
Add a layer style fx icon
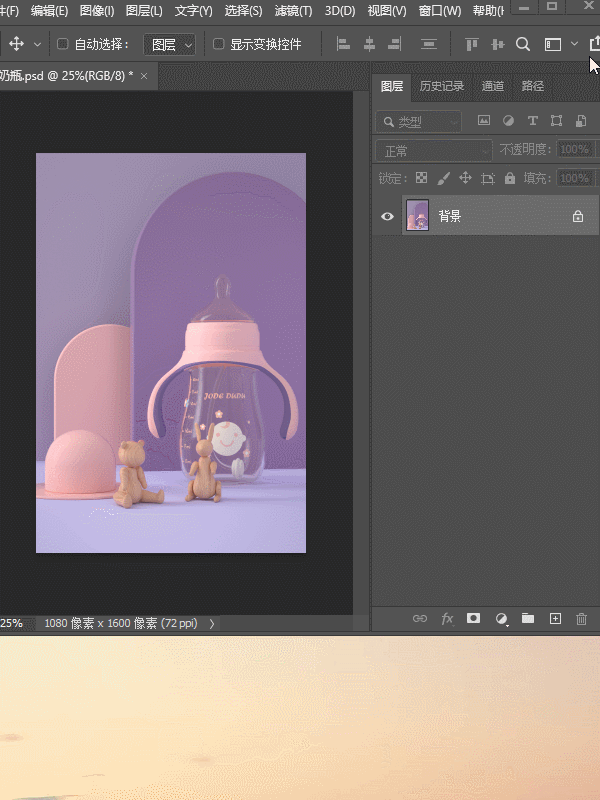[x=447, y=619]
